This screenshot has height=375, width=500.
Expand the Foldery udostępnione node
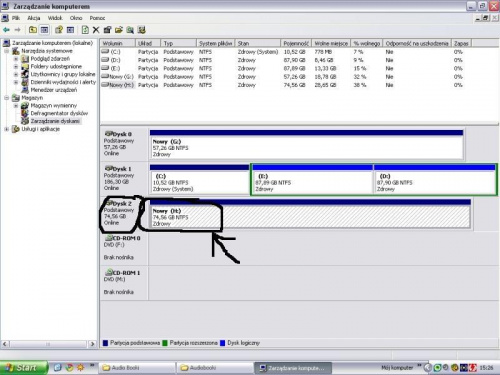click(16, 66)
